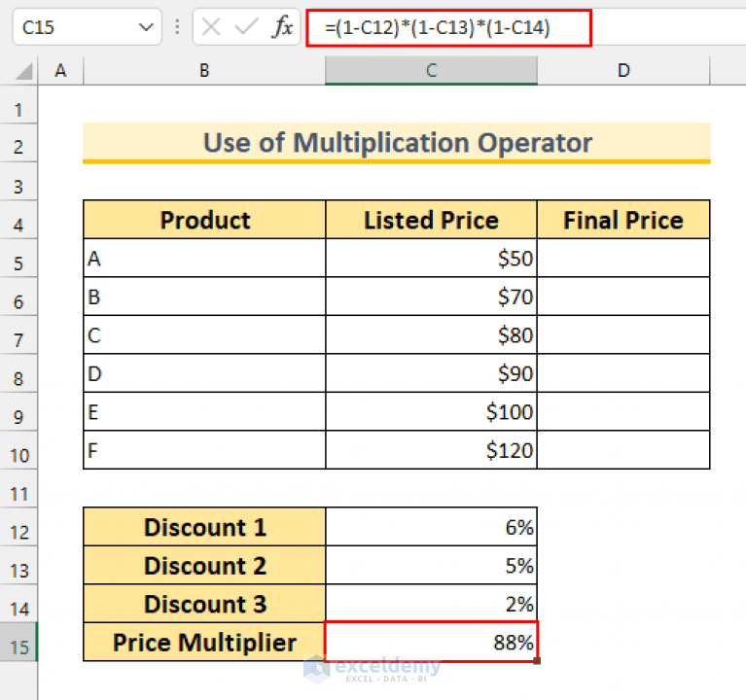Image resolution: width=746 pixels, height=700 pixels.
Task: Select the listed price '$50' cell
Action: [x=431, y=259]
